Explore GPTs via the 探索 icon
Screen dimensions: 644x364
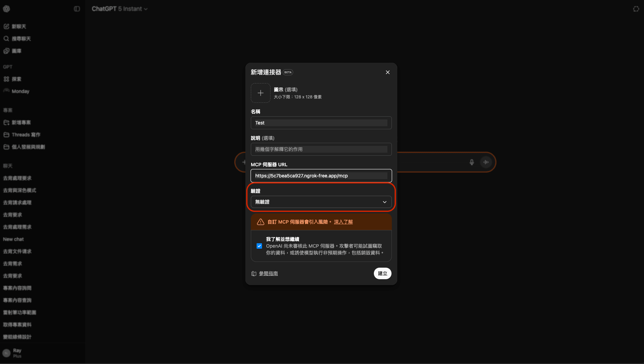[16, 79]
